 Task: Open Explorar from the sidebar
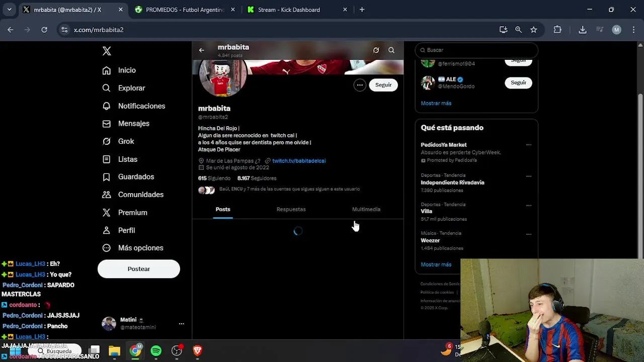[x=124, y=88]
